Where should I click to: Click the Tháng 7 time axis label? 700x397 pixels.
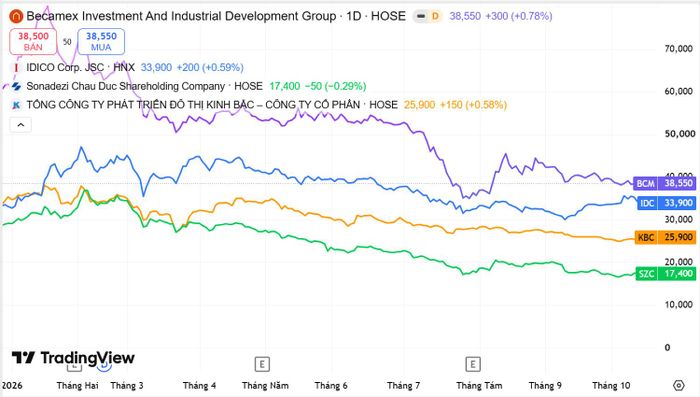point(404,385)
